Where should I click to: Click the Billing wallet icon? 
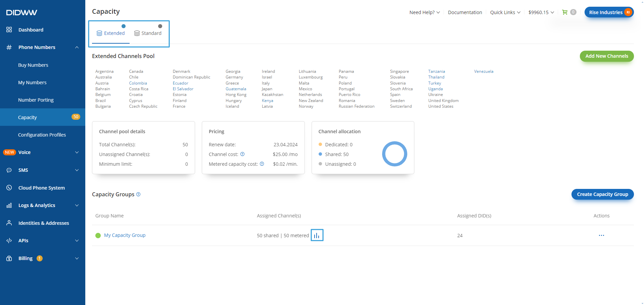tap(9, 258)
